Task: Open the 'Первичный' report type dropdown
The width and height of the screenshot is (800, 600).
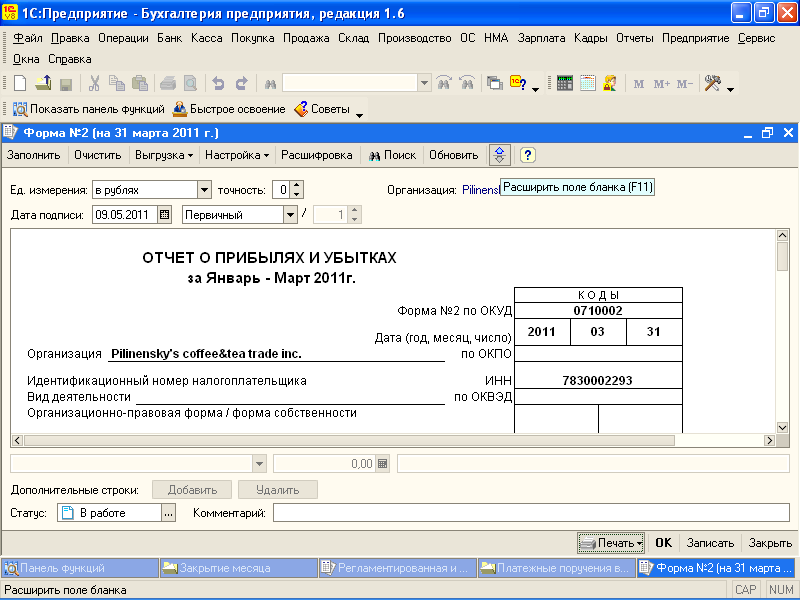Action: point(290,215)
